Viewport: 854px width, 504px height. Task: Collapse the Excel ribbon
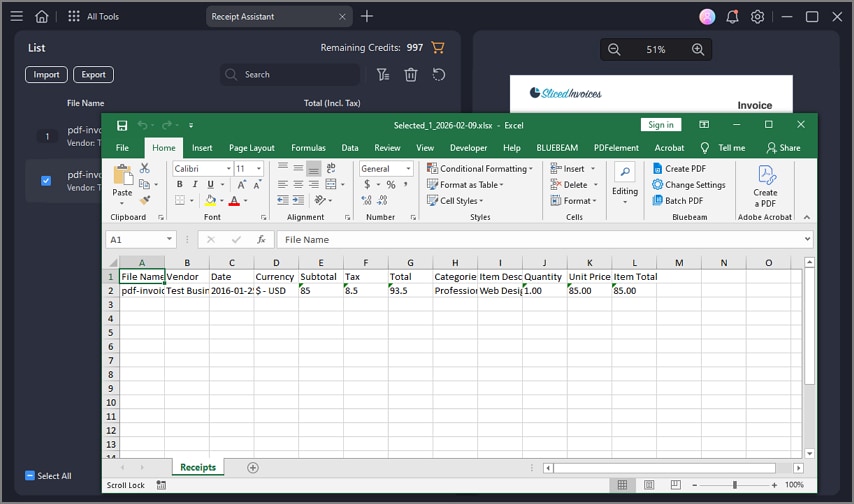pyautogui.click(x=807, y=217)
